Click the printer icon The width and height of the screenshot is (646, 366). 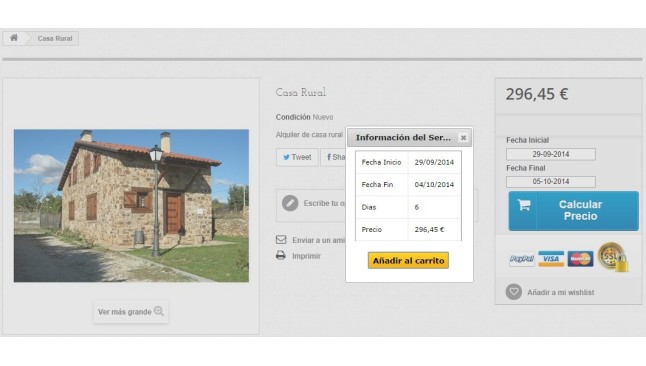click(x=281, y=256)
